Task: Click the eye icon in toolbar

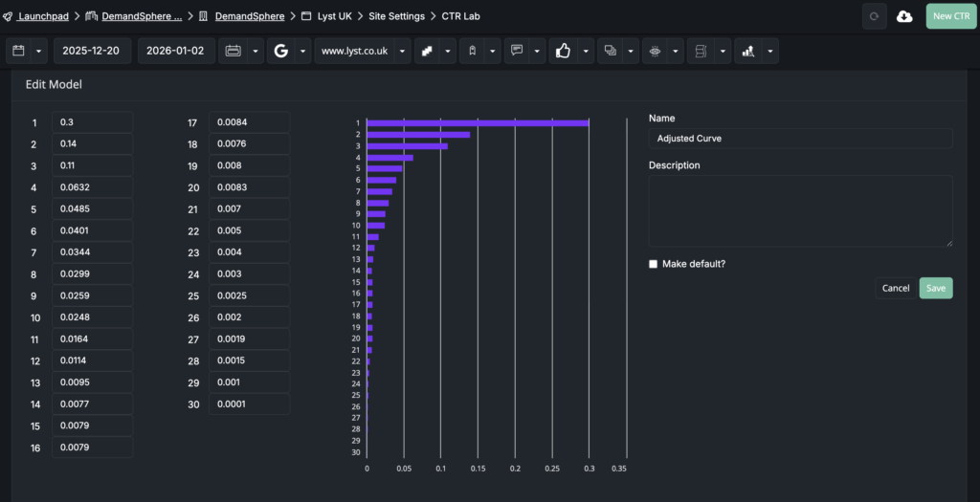Action: click(x=656, y=51)
